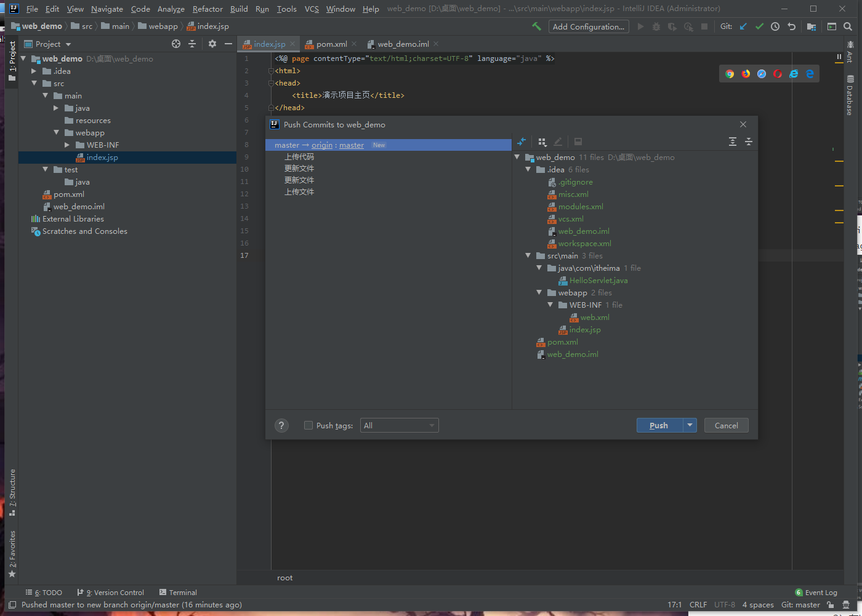The width and height of the screenshot is (862, 616).
Task: Click locate-file target icon in Project panel
Action: [176, 44]
